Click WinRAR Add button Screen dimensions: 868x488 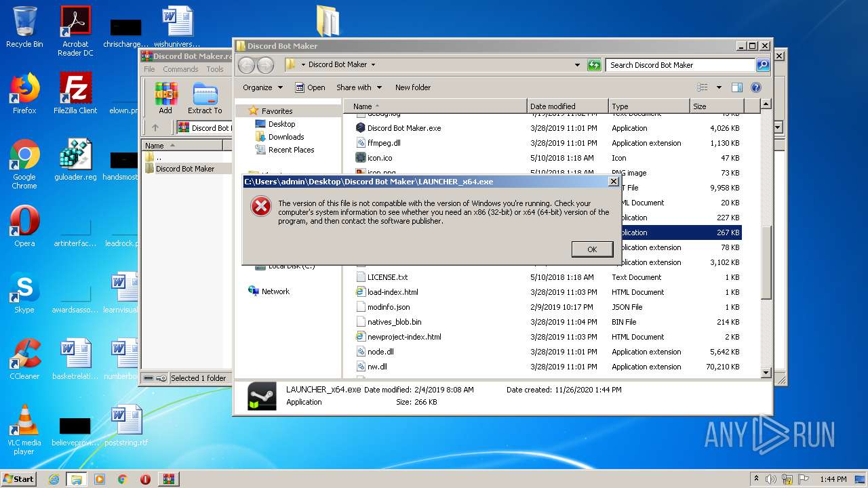point(165,98)
